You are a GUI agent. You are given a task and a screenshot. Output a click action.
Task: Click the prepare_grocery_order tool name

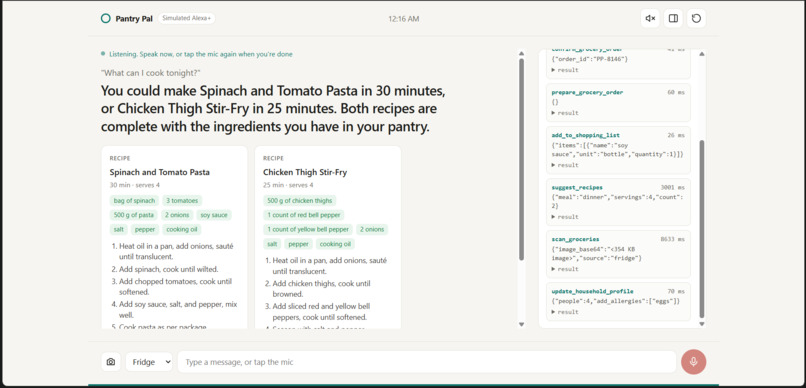(x=587, y=93)
